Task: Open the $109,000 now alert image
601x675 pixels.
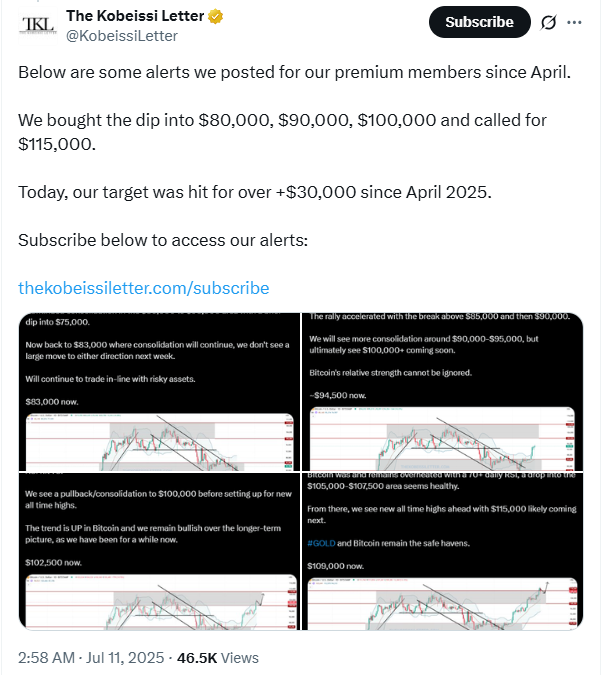Action: point(442,551)
